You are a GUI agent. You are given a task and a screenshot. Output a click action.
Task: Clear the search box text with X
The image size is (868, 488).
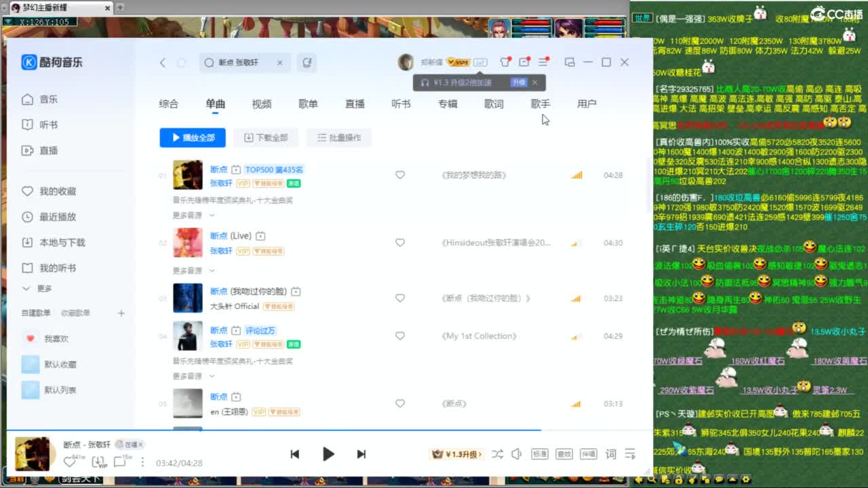click(279, 62)
